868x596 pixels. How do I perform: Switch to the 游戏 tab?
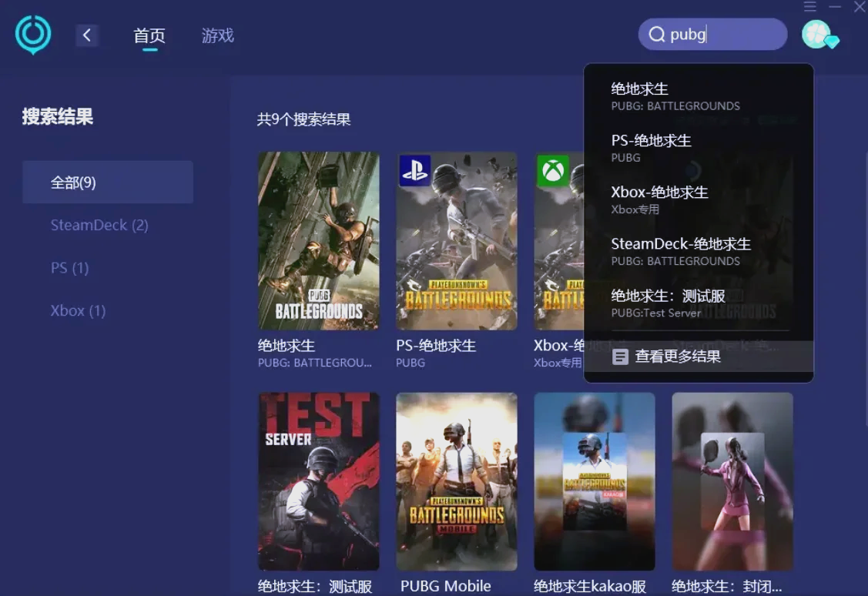(217, 36)
